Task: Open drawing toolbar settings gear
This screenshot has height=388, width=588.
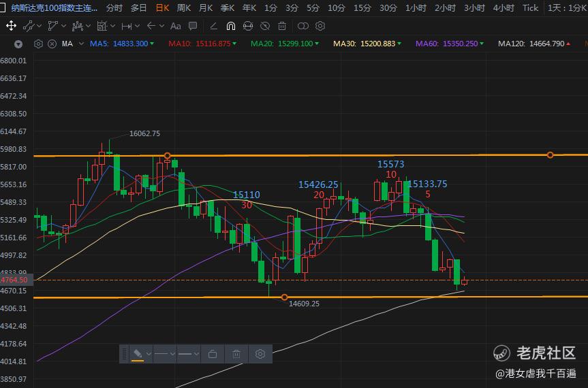Action: pyautogui.click(x=320, y=26)
